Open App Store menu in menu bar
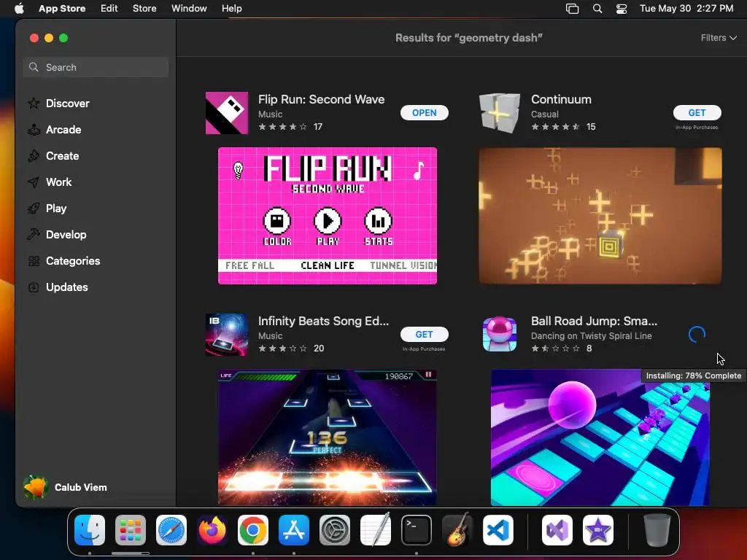This screenshot has height=560, width=747. tap(62, 9)
